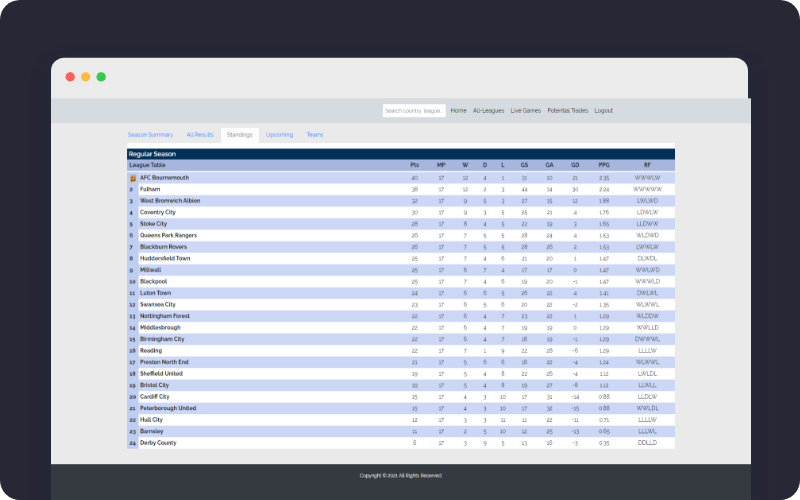Open the All Results tab
Image resolution: width=800 pixels, height=500 pixels.
[x=200, y=134]
